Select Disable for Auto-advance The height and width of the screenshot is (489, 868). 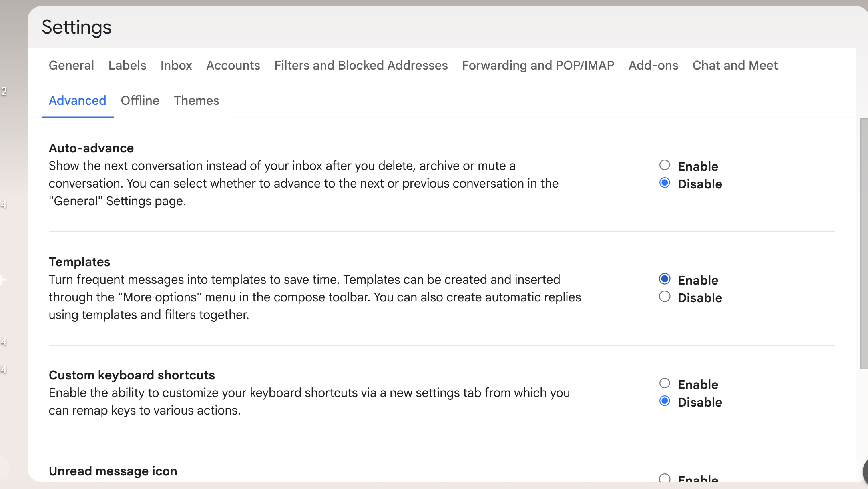(665, 183)
